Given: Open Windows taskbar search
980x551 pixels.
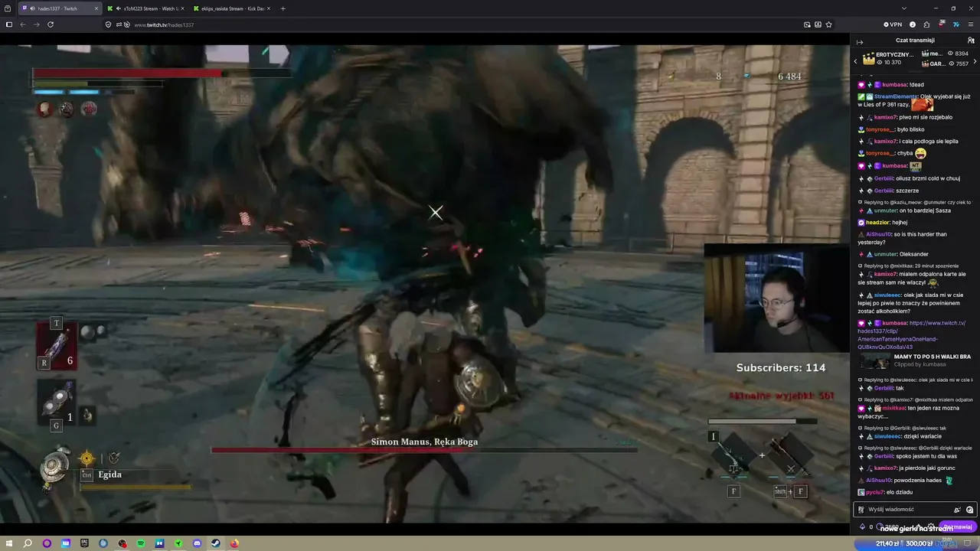Looking at the screenshot, I should (28, 543).
